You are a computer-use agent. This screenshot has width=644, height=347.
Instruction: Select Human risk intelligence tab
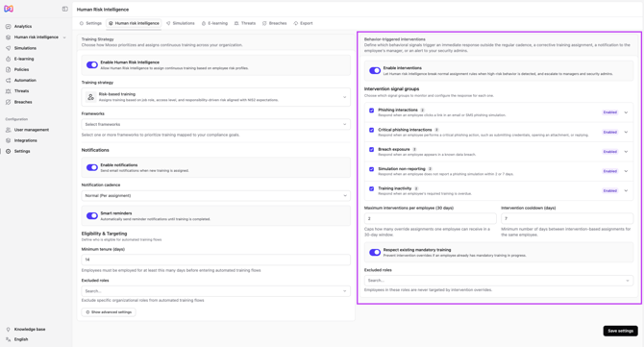(x=134, y=23)
